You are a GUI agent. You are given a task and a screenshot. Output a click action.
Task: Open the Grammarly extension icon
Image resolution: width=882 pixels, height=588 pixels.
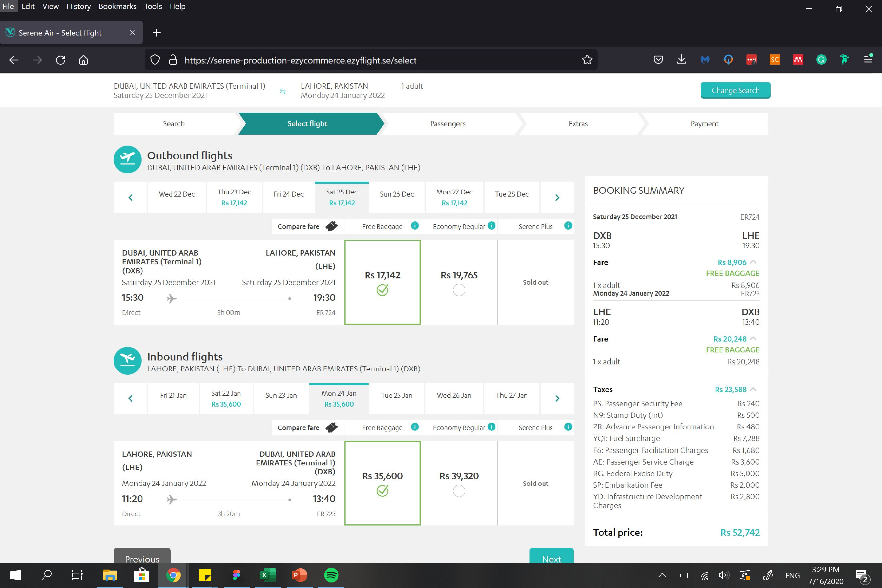[x=821, y=60]
